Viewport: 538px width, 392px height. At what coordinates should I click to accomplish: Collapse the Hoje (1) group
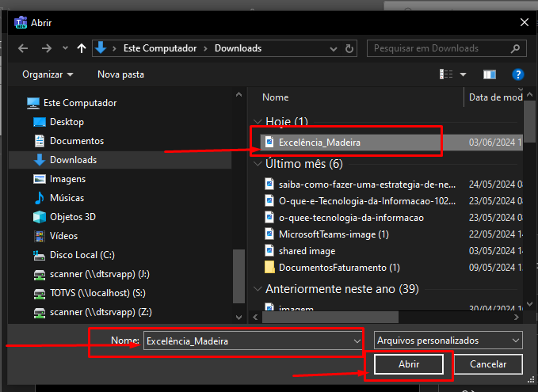(x=258, y=121)
